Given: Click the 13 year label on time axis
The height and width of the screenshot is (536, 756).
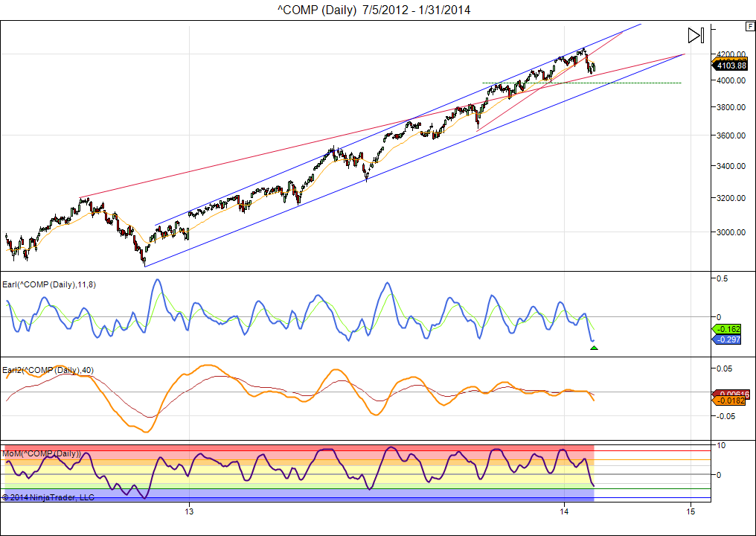Looking at the screenshot, I should 190,511.
